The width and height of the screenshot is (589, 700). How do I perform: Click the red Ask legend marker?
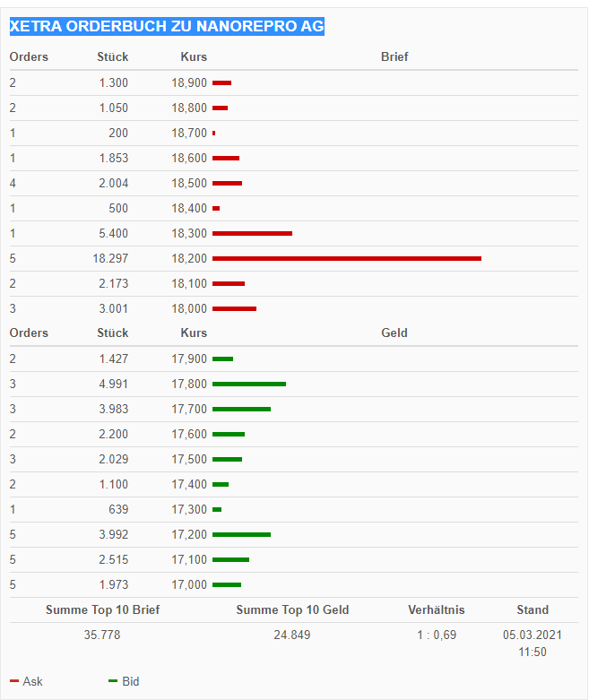pos(14,681)
